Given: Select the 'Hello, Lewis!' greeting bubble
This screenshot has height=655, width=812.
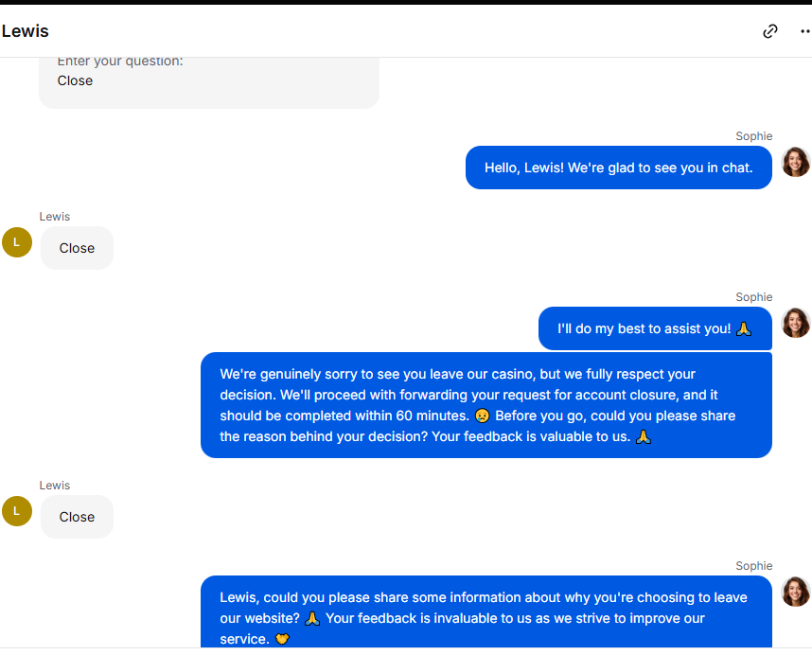Looking at the screenshot, I should point(618,168).
